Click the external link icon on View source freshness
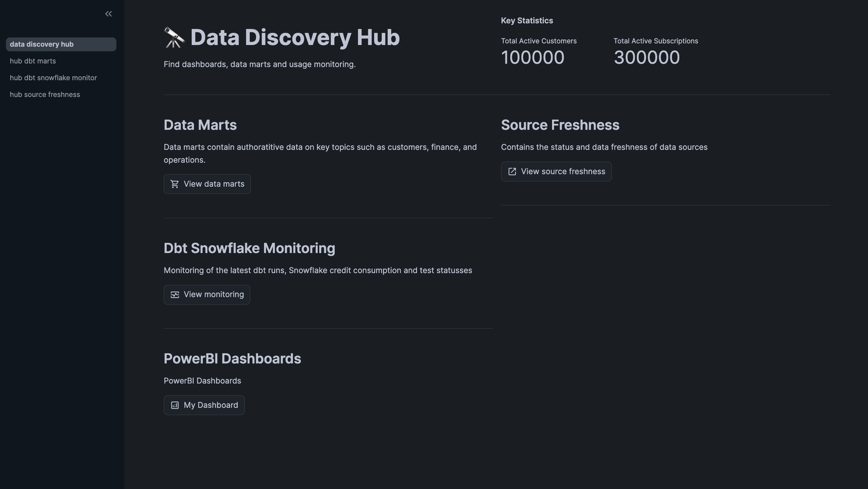Image resolution: width=868 pixels, height=489 pixels. [x=512, y=172]
